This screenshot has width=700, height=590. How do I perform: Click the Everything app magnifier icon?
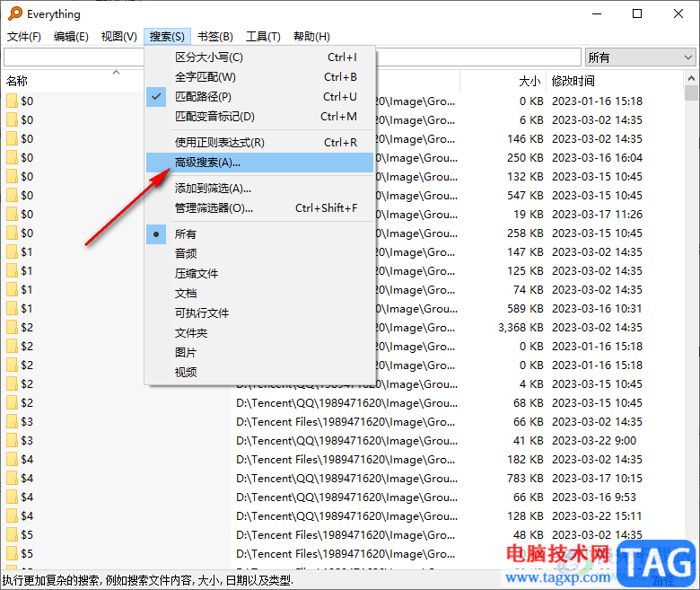click(x=14, y=13)
